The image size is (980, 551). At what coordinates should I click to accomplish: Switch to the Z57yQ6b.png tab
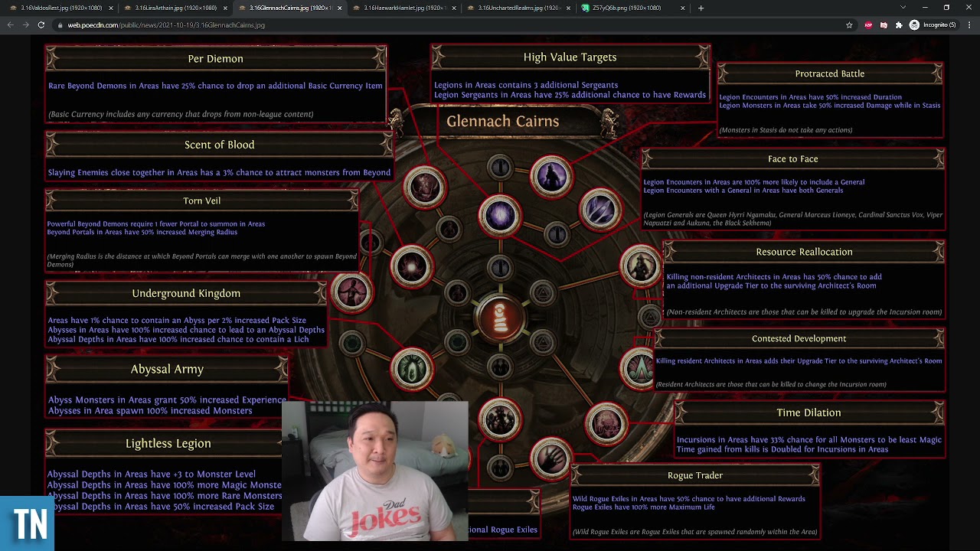pyautogui.click(x=632, y=8)
